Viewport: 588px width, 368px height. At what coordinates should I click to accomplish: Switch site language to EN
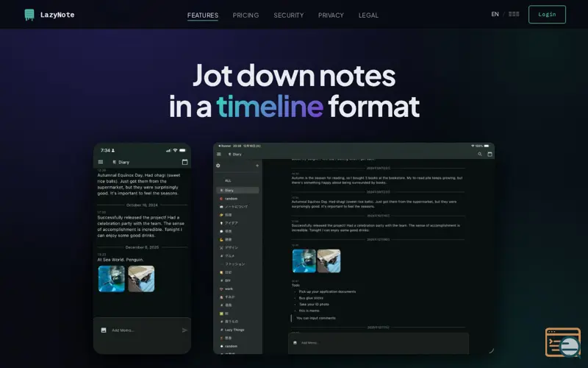495,14
